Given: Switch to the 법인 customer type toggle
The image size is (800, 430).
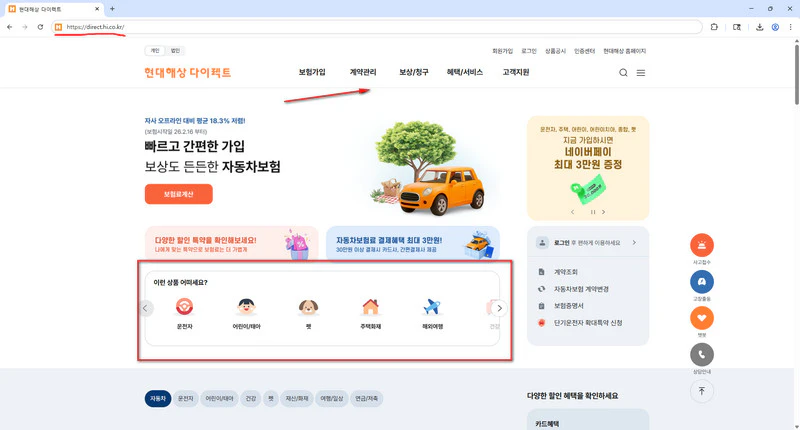Looking at the screenshot, I should coord(175,50).
